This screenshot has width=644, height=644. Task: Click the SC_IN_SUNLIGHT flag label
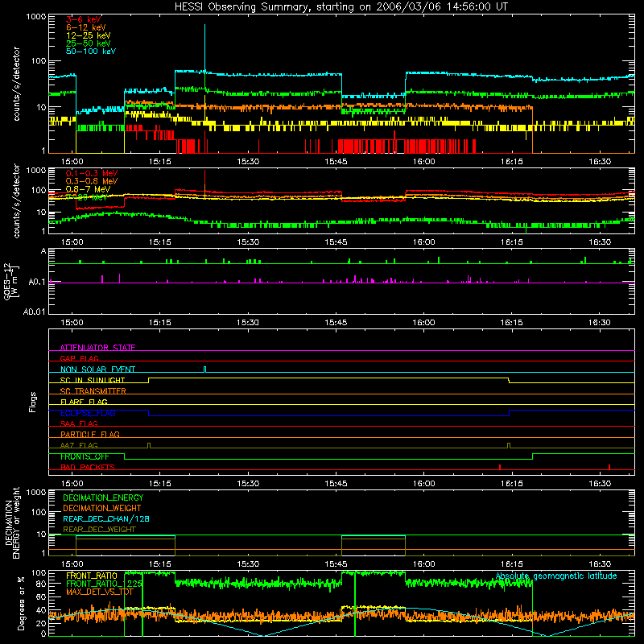pyautogui.click(x=93, y=380)
